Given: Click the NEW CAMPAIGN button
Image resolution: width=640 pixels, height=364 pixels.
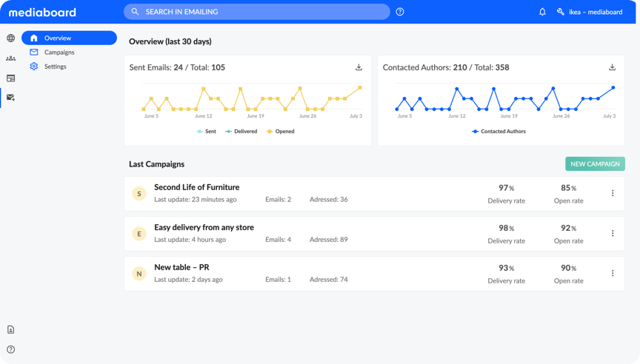Looking at the screenshot, I should click(x=595, y=164).
